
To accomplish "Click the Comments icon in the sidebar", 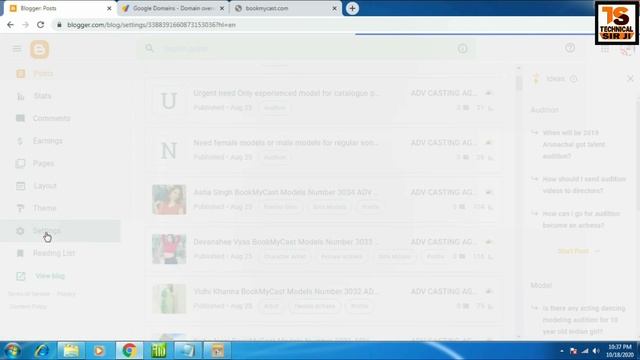I will point(20,118).
